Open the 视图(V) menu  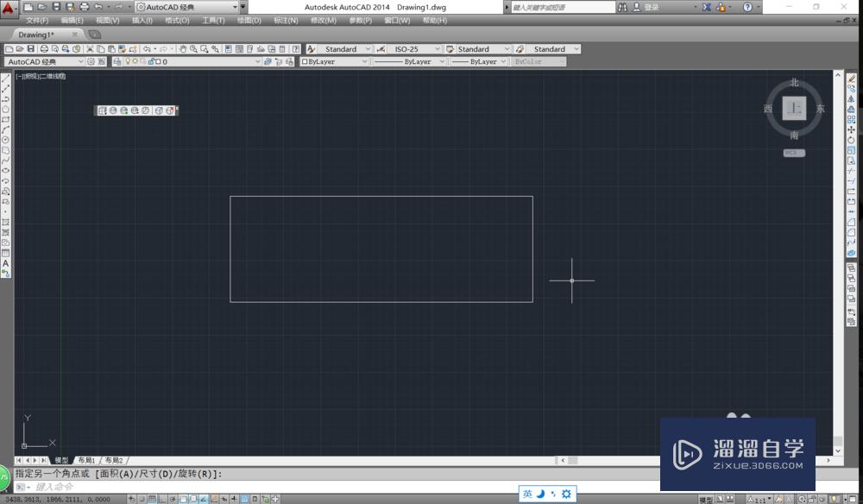tap(107, 21)
